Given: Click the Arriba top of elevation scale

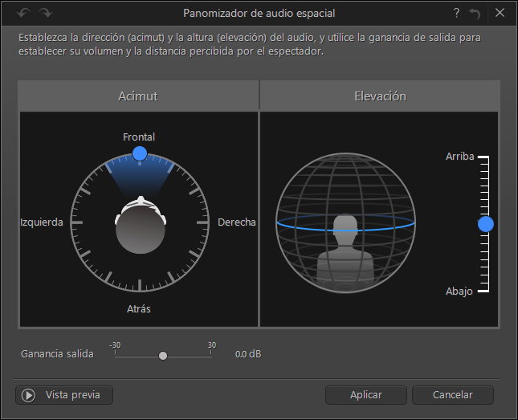Looking at the screenshot, I should pyautogui.click(x=483, y=157).
